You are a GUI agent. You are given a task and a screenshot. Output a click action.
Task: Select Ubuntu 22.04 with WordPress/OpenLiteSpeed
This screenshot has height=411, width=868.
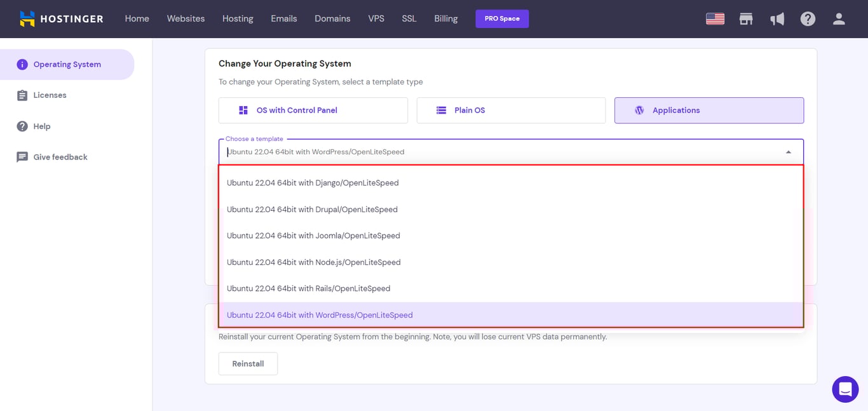[x=320, y=314]
